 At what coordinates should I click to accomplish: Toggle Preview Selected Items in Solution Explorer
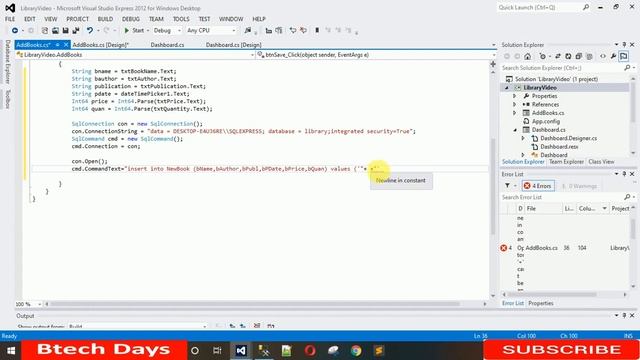pos(624,56)
